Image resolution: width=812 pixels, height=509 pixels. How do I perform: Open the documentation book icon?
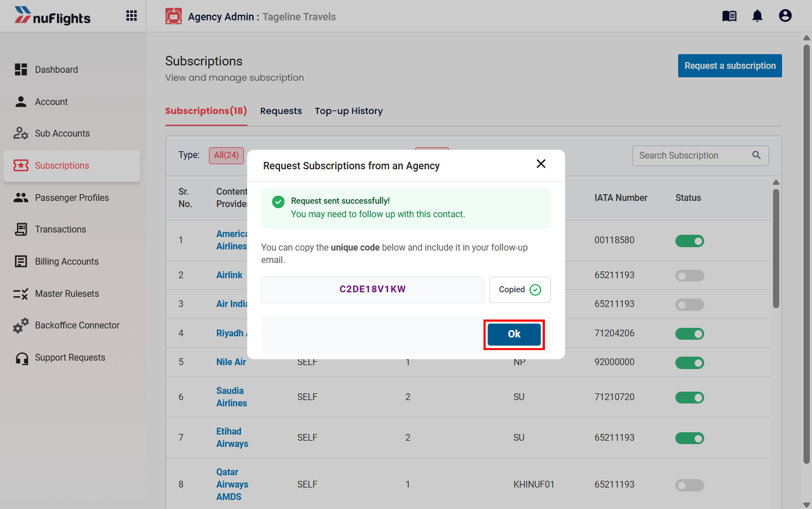pyautogui.click(x=730, y=16)
